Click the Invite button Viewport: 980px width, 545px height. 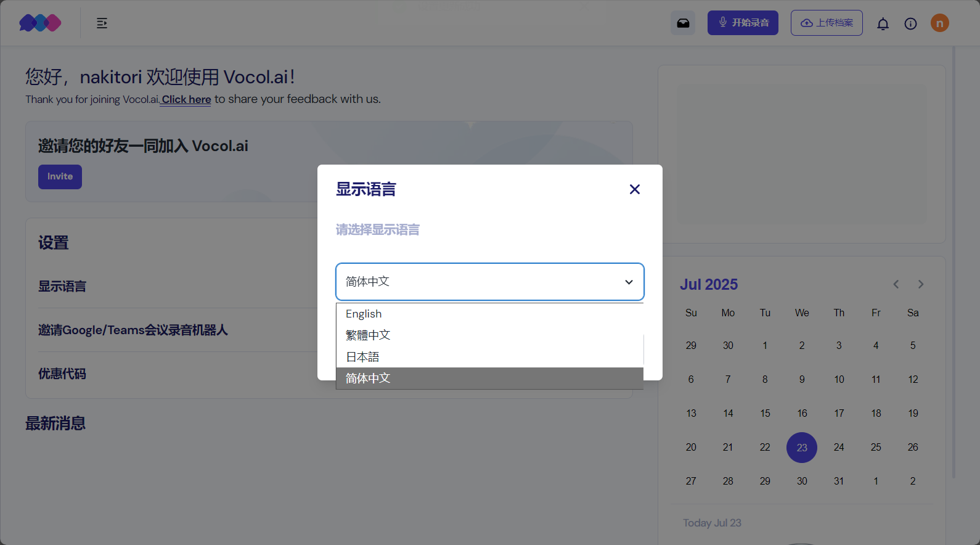coord(60,177)
